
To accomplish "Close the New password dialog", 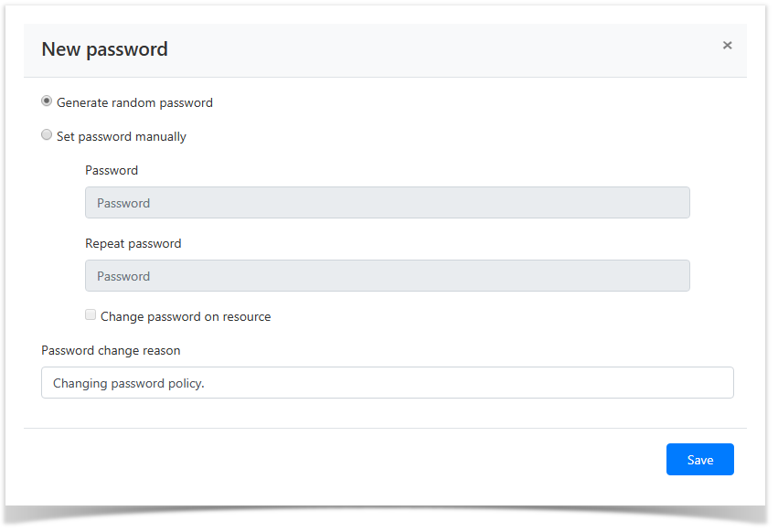I will coord(727,46).
